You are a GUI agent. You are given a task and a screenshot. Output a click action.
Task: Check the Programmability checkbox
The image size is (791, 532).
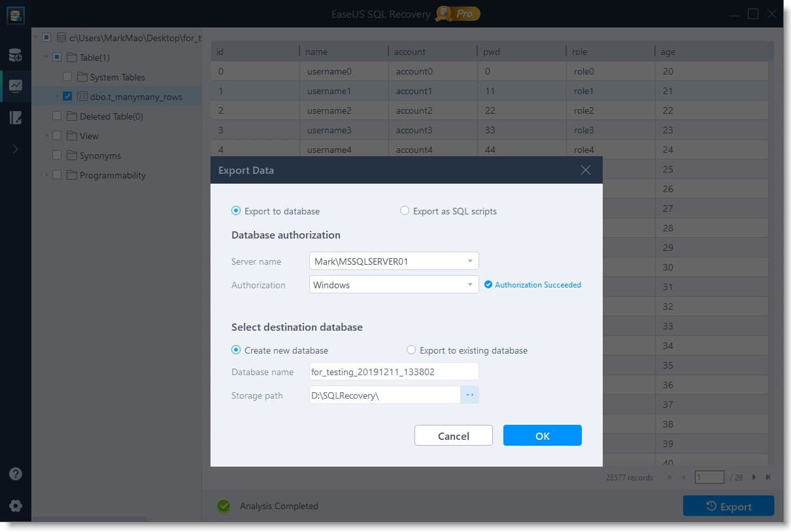[57, 175]
